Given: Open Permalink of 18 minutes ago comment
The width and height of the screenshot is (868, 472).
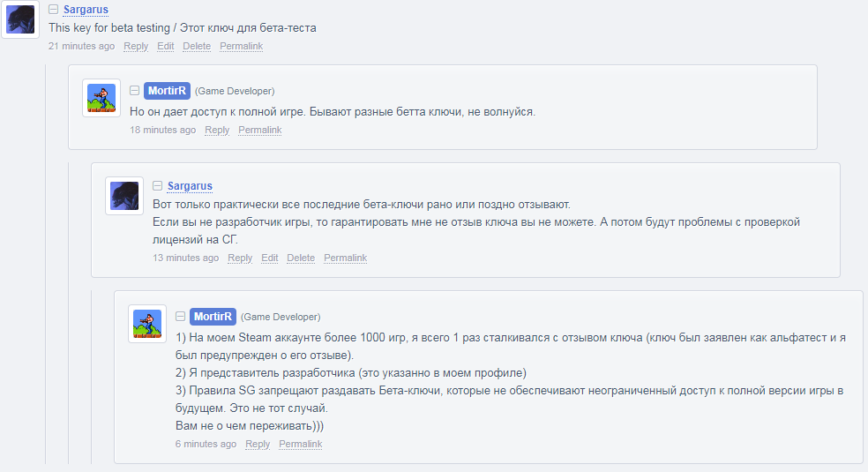Looking at the screenshot, I should (x=260, y=130).
